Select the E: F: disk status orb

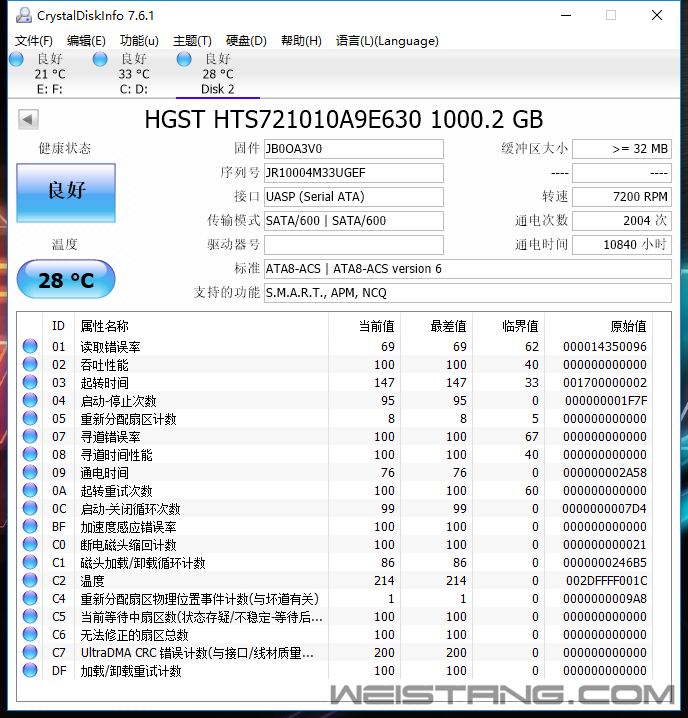click(x=16, y=59)
